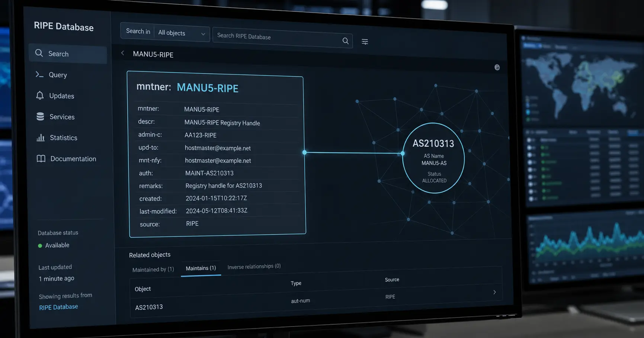Click the Object column header
Screen dimensions: 644x338
[x=142, y=289]
